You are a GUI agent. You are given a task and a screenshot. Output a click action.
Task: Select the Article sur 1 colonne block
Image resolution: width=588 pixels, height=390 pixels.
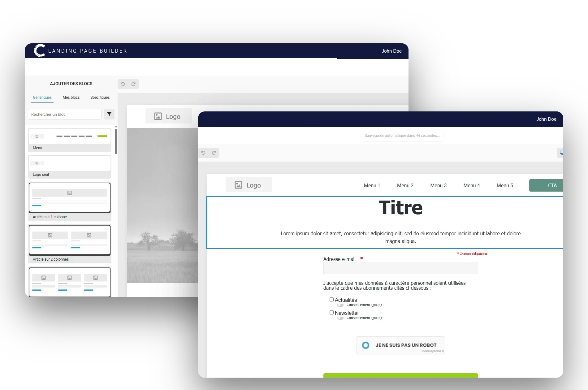(70, 201)
